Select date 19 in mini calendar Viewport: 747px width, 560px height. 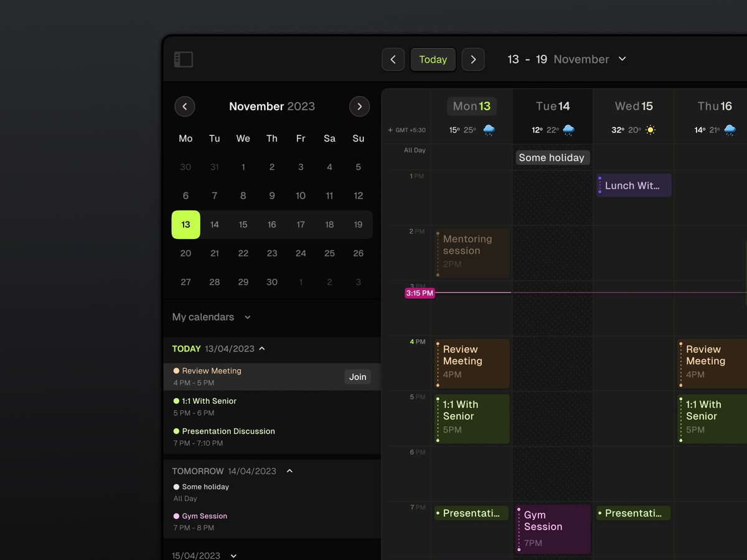point(358,225)
